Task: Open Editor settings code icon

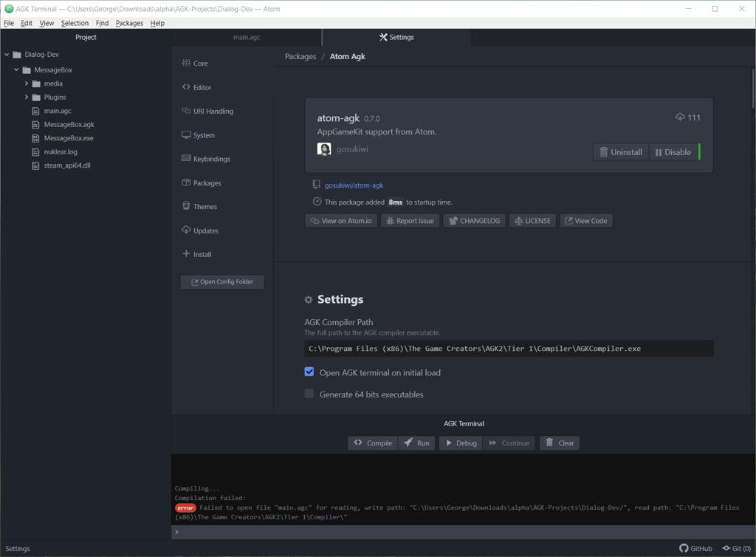Action: coord(186,87)
